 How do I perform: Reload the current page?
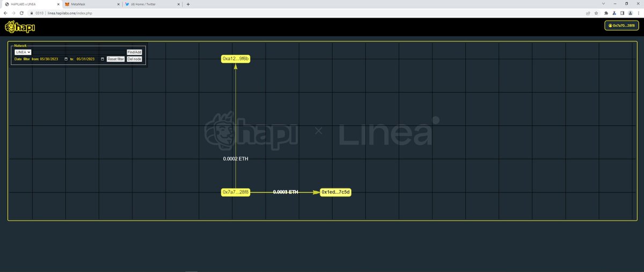coord(21,13)
